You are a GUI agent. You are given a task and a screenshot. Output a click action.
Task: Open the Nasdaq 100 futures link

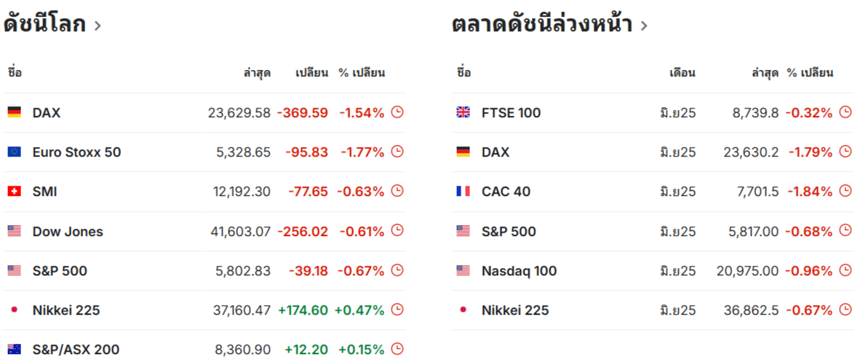coord(519,270)
